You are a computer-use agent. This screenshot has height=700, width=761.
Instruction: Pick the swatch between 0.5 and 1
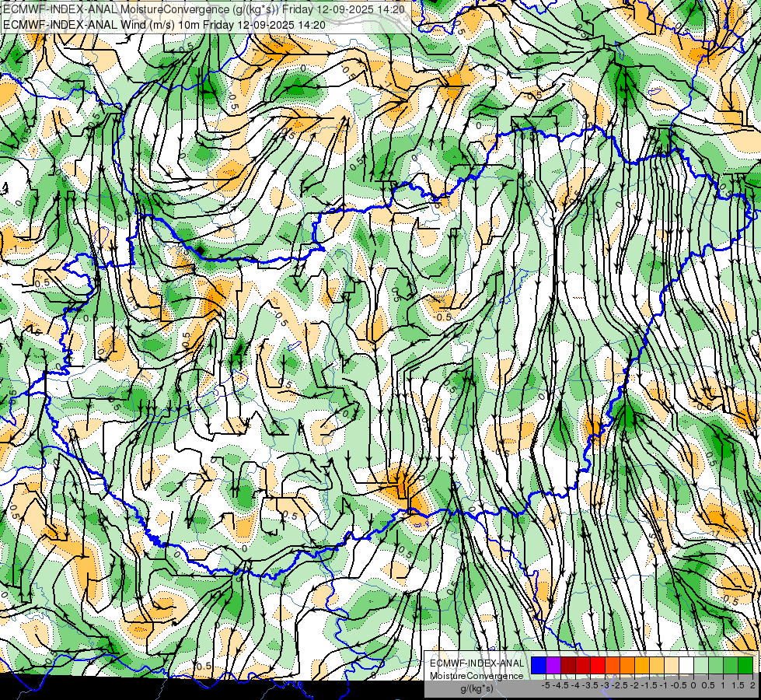716,666
